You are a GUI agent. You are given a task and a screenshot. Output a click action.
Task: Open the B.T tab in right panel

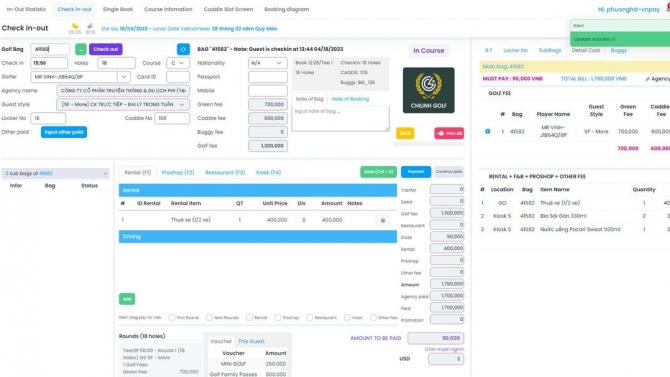(x=488, y=50)
